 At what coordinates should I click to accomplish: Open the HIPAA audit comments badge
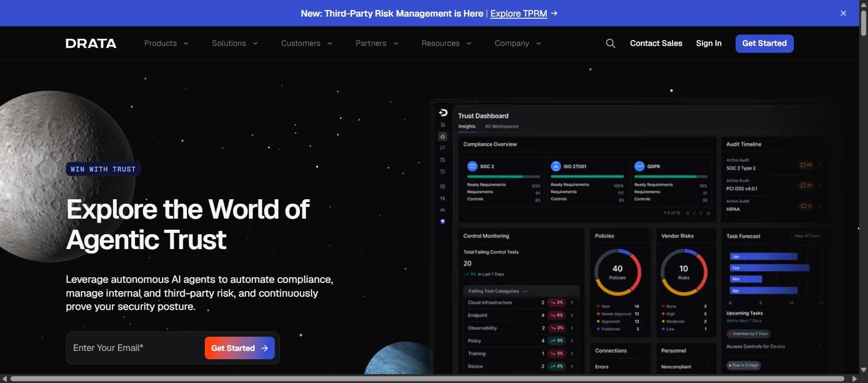[805, 206]
